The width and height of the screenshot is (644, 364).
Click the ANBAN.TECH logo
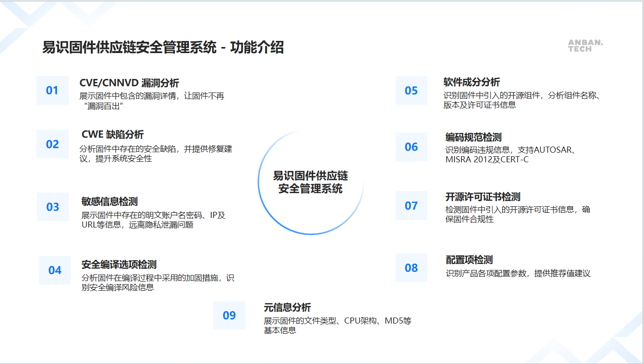click(585, 46)
